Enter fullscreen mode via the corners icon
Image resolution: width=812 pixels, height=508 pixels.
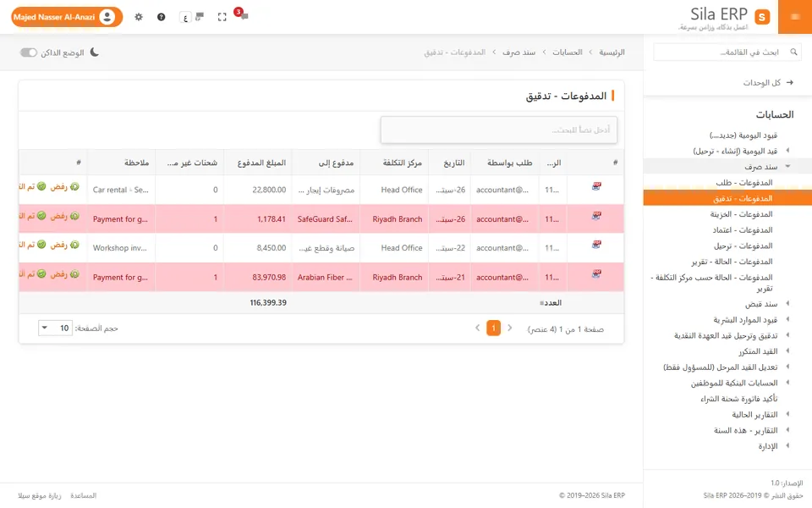click(222, 17)
